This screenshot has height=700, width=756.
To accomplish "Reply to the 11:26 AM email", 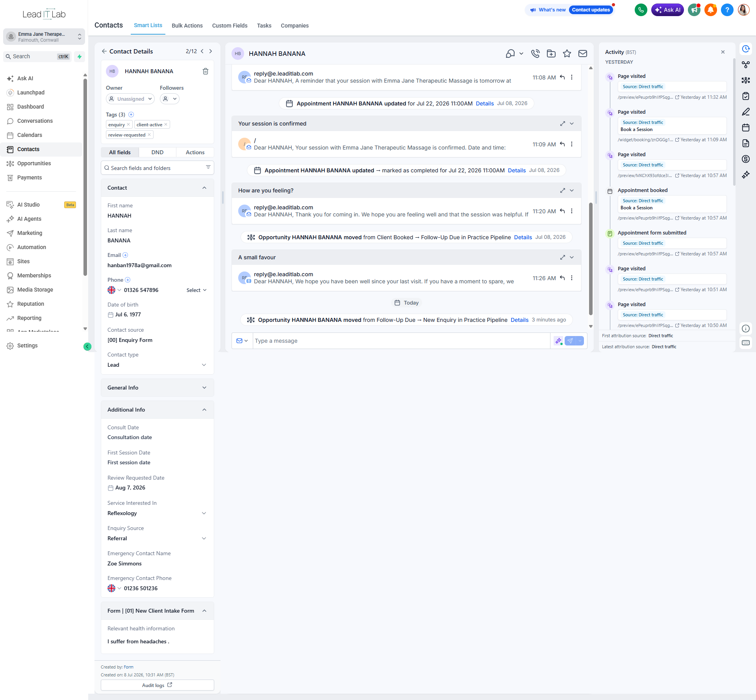I will [x=562, y=278].
